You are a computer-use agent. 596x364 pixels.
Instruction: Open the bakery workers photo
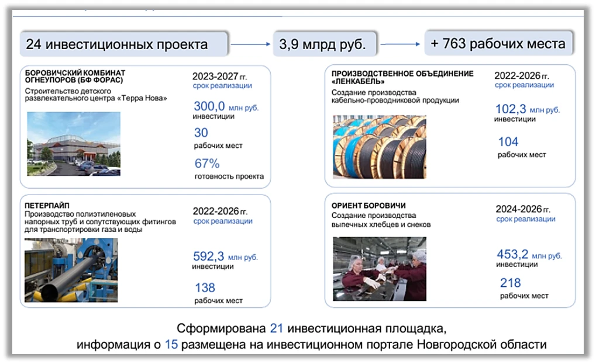click(380, 269)
